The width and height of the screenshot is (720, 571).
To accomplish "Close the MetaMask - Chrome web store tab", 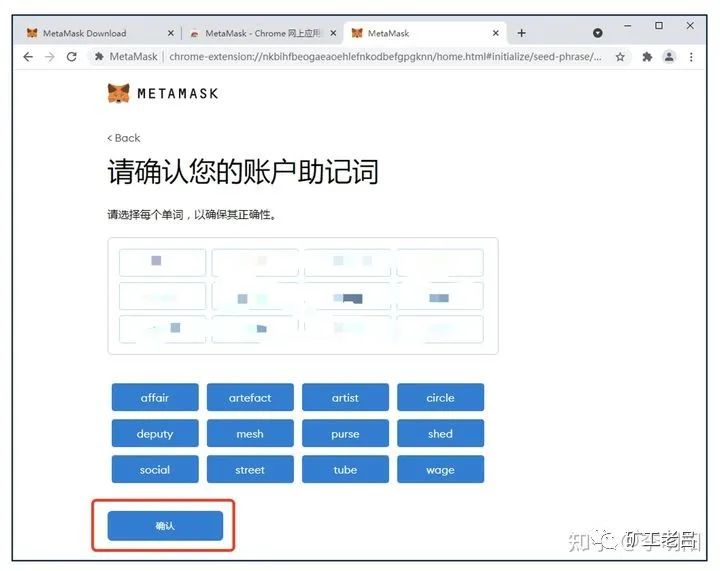I will (333, 33).
